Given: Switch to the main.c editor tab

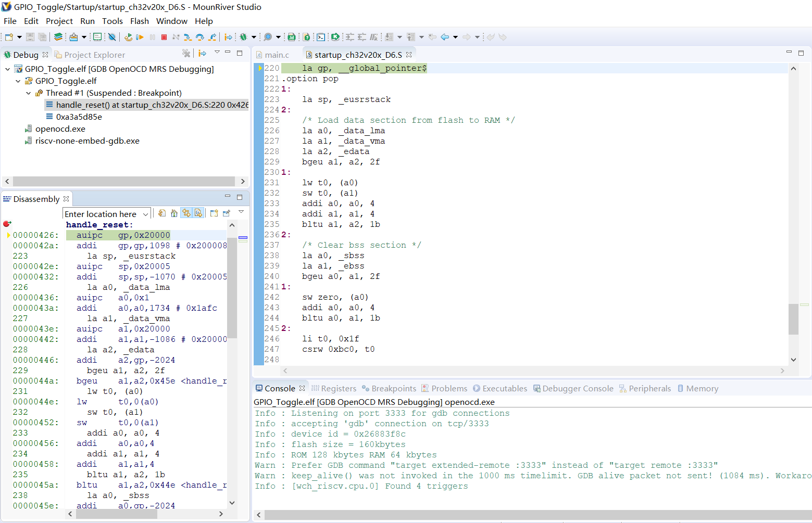Looking at the screenshot, I should [x=272, y=55].
